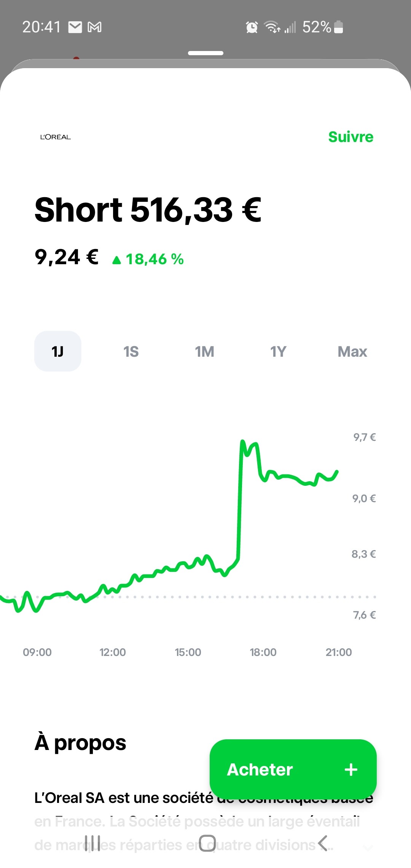Tap the plus icon on Acheter button

tap(351, 769)
